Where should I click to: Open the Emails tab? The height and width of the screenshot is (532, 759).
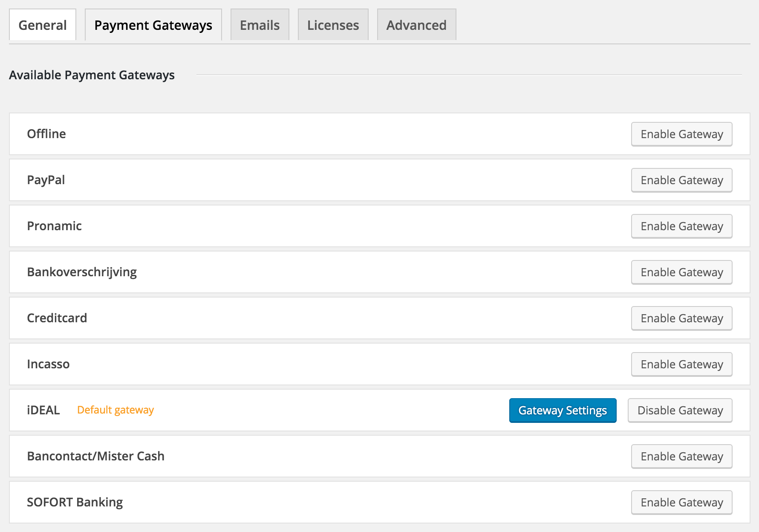[260, 25]
